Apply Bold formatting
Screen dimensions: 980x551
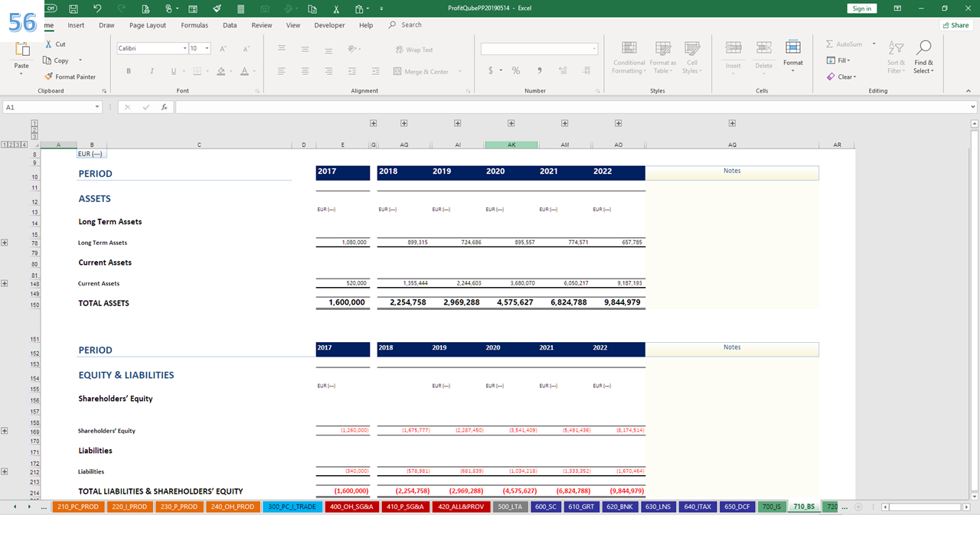(129, 71)
